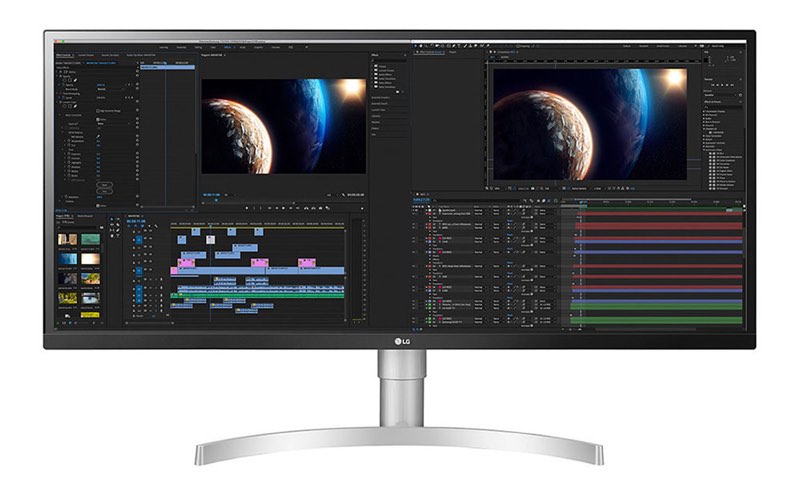Screen dimensions: 800x483
Task: Expand Video Effects folder in Effects panel
Action: coord(372,83)
